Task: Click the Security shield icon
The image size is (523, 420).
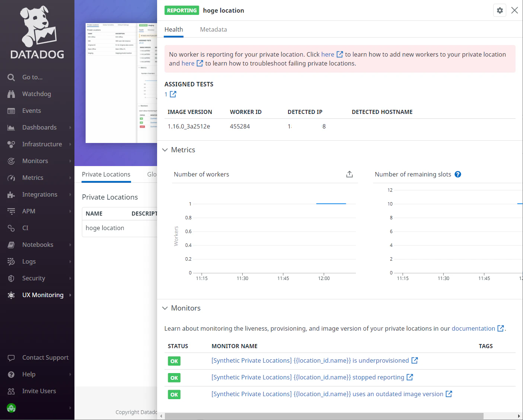Action: pos(11,279)
